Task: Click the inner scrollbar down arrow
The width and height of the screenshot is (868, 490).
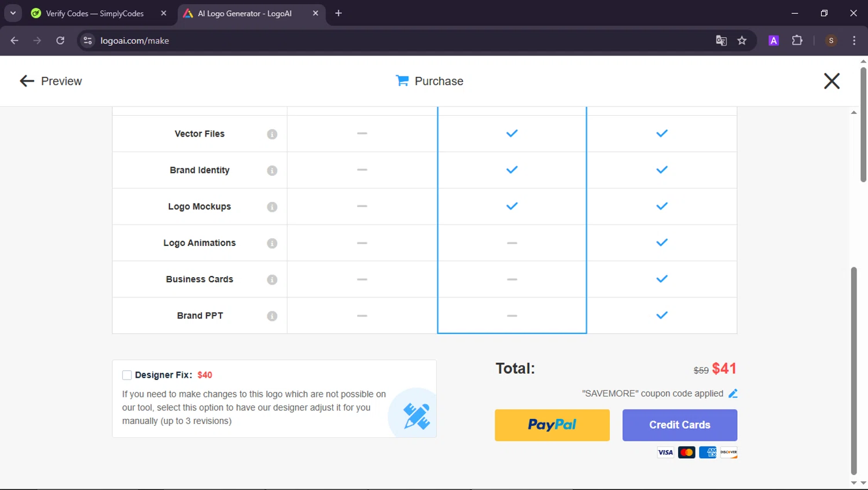Action: (x=854, y=482)
